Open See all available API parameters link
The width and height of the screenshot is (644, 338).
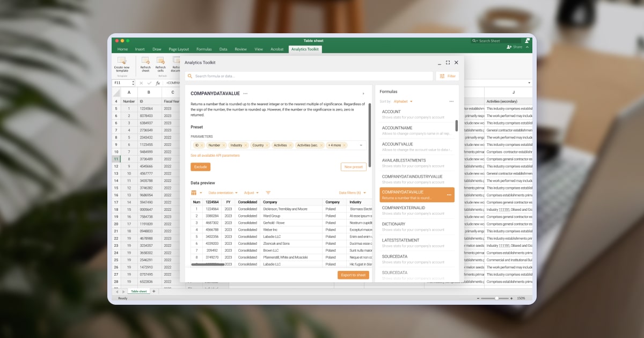click(x=215, y=155)
